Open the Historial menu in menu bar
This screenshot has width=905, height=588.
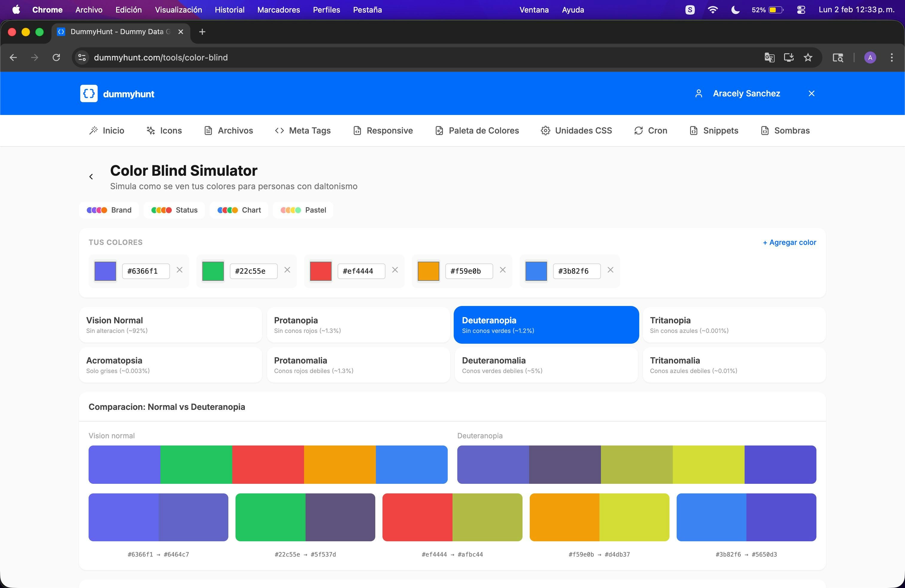[x=229, y=10]
